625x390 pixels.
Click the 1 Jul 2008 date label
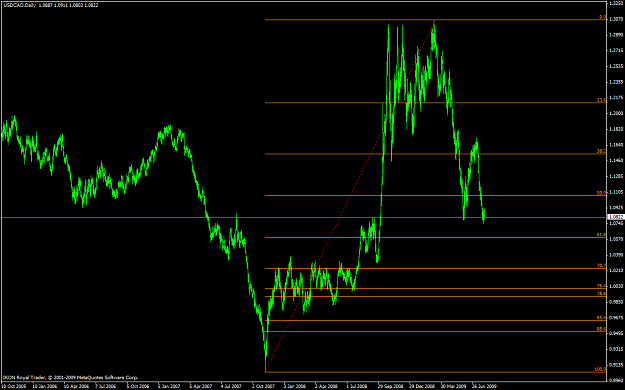click(x=356, y=386)
